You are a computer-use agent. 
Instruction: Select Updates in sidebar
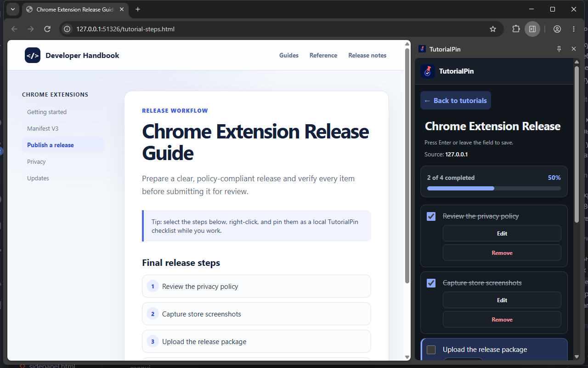[x=63, y=178]
